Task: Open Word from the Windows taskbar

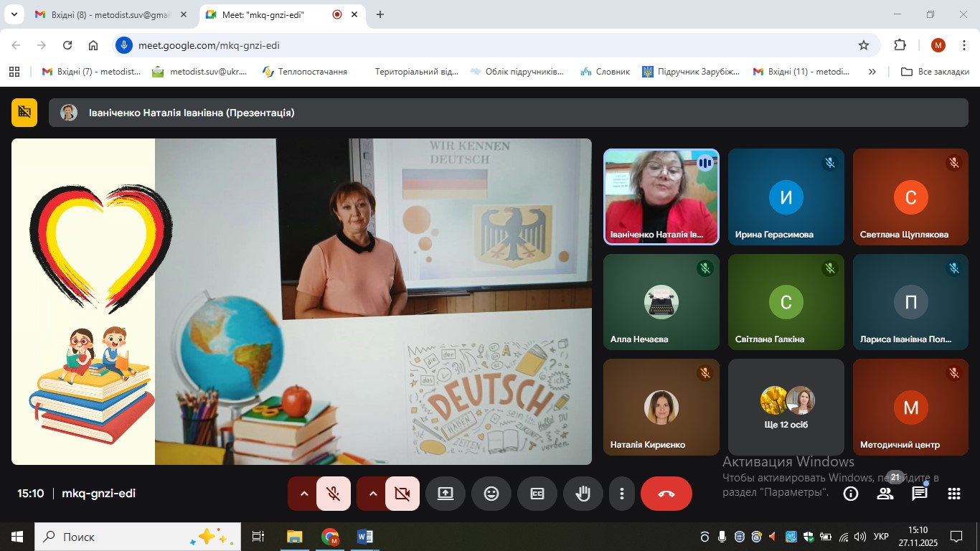Action: 364,537
